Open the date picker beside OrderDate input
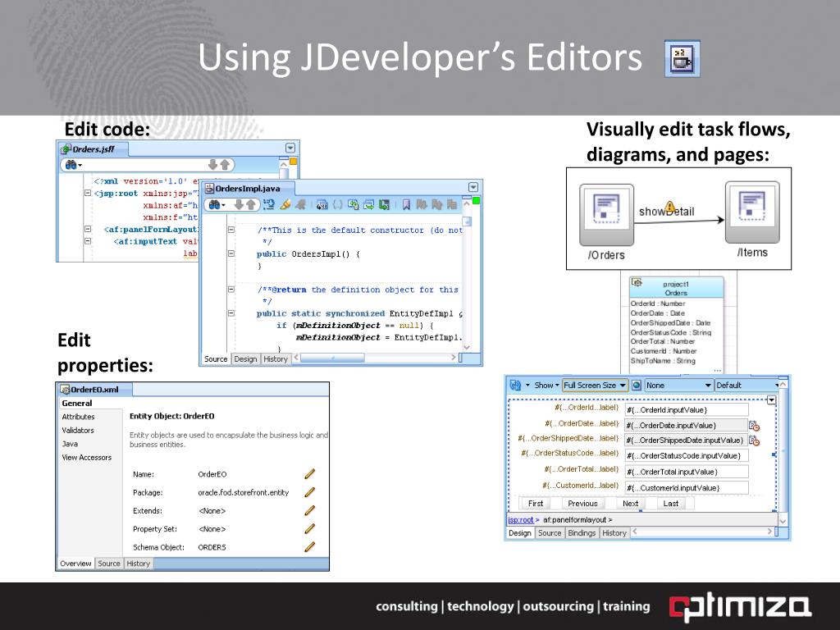The image size is (840, 630). point(755,426)
